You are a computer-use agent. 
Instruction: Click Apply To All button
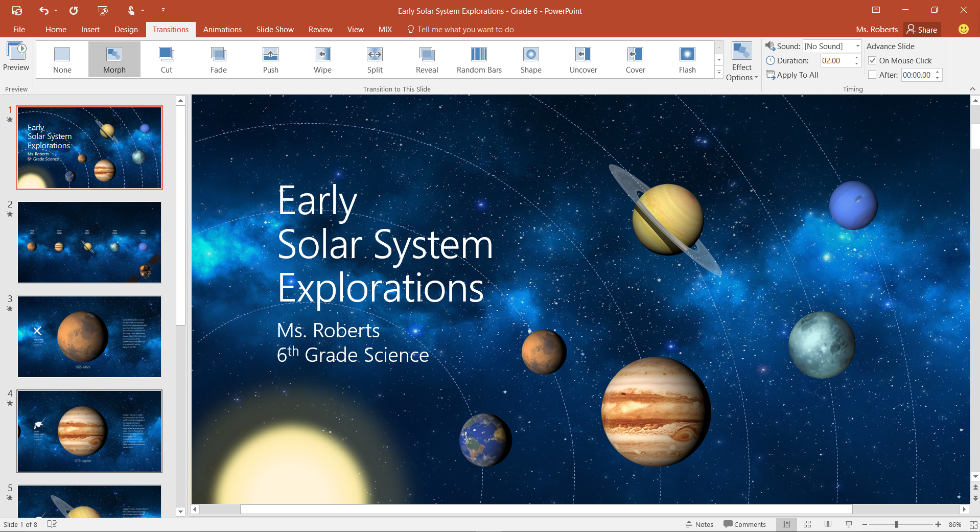point(792,75)
